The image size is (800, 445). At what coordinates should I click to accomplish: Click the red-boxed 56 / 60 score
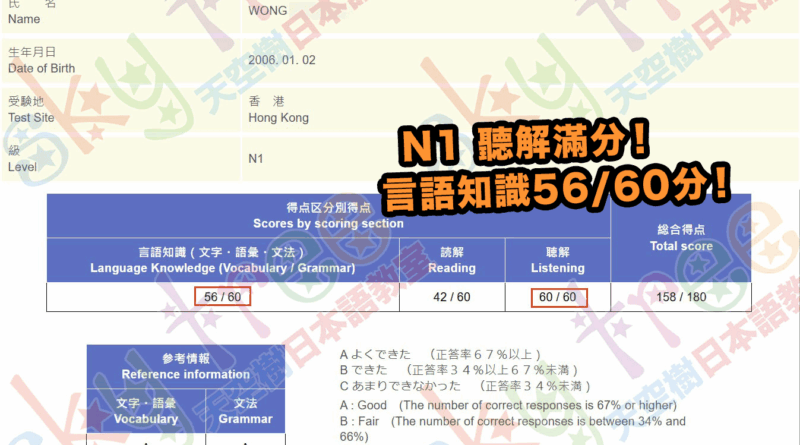click(223, 297)
